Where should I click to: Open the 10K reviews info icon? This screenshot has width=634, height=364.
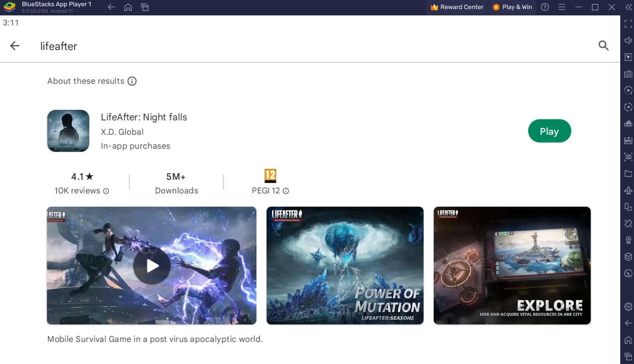coord(106,191)
